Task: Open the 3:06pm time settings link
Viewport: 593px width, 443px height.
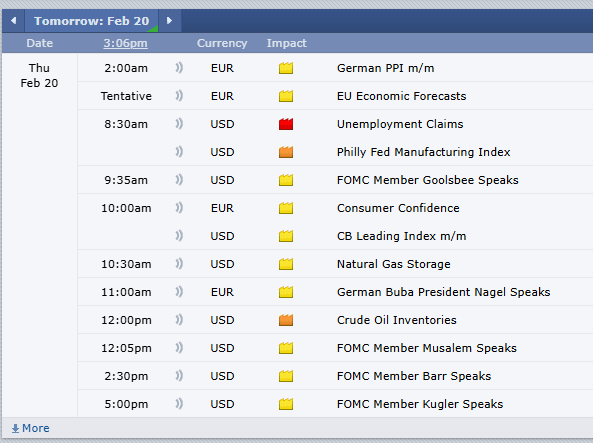Action: [x=126, y=43]
